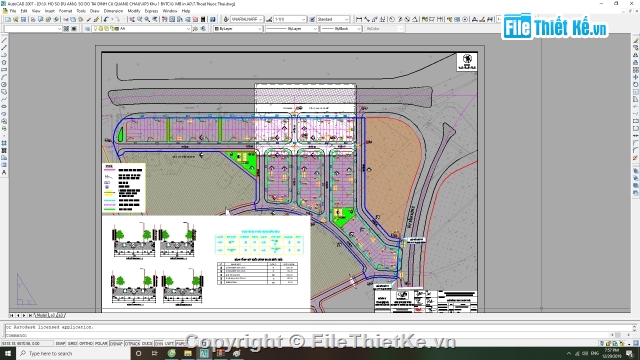Toggle DYN dynamic input in status bar
This screenshot has height=360, width=640.
(x=159, y=344)
